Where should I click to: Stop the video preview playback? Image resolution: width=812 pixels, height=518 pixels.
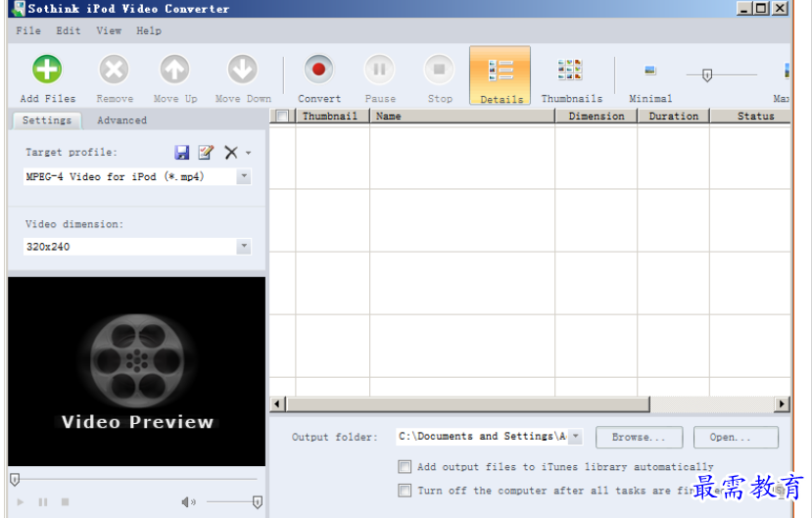click(x=66, y=502)
